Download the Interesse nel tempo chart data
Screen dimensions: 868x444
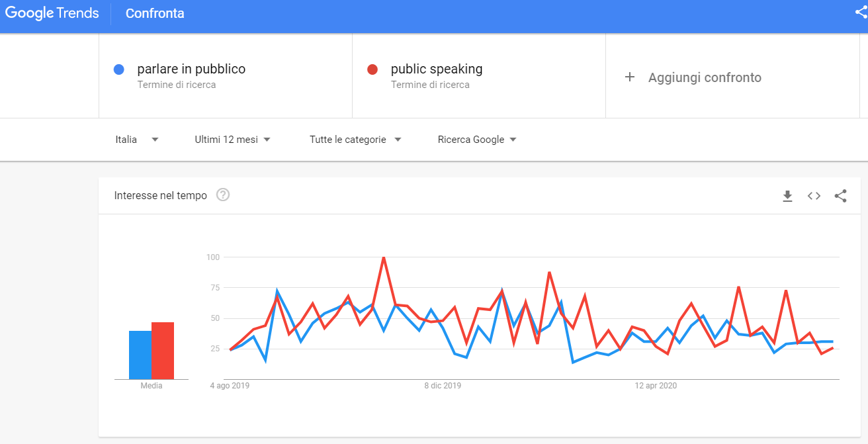click(x=787, y=196)
